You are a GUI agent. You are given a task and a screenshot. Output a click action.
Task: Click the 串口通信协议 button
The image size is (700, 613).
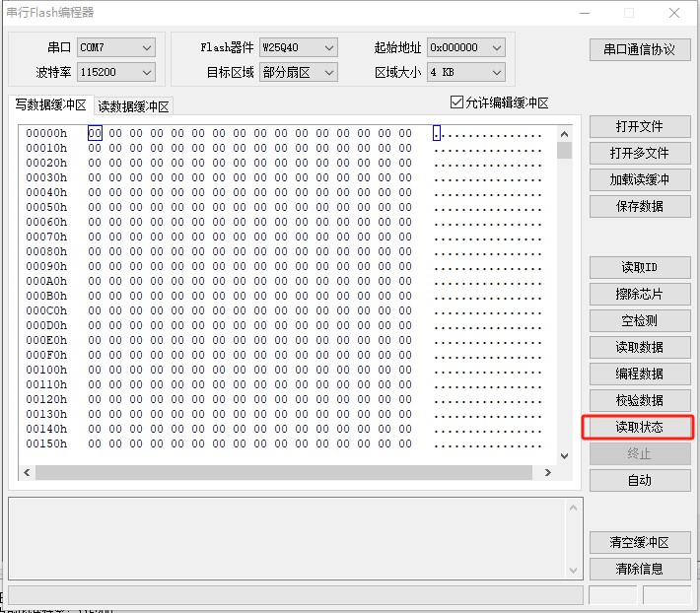[639, 49]
